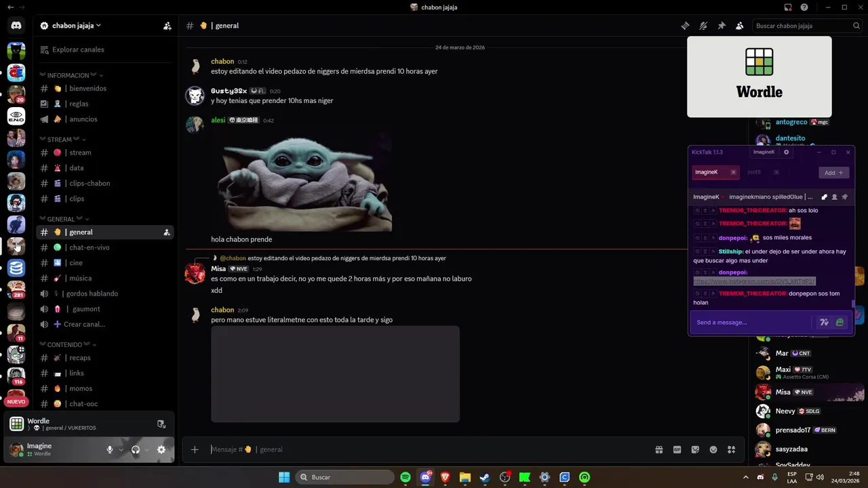Click the plus attachment button in message bar
This screenshot has height=488, width=868.
pos(195,449)
